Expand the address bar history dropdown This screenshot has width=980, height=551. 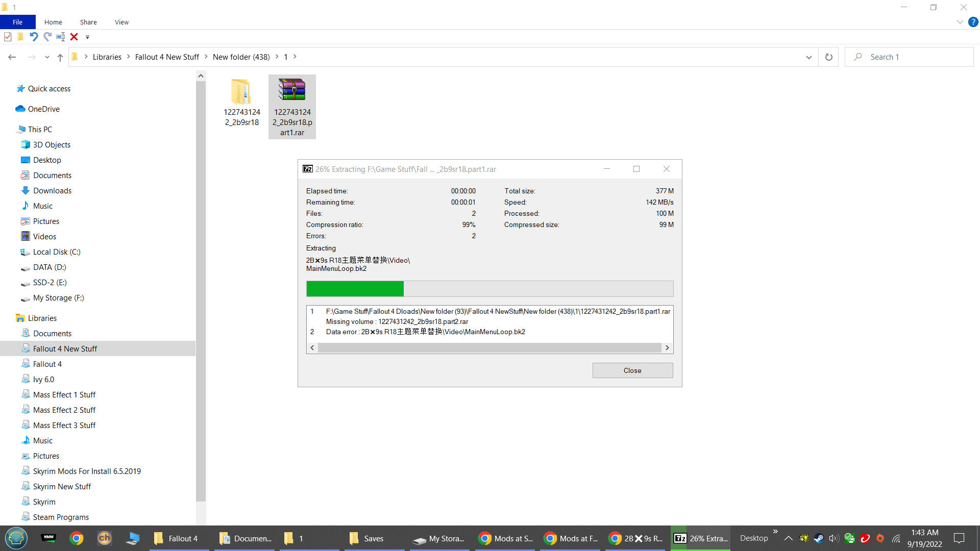(808, 57)
